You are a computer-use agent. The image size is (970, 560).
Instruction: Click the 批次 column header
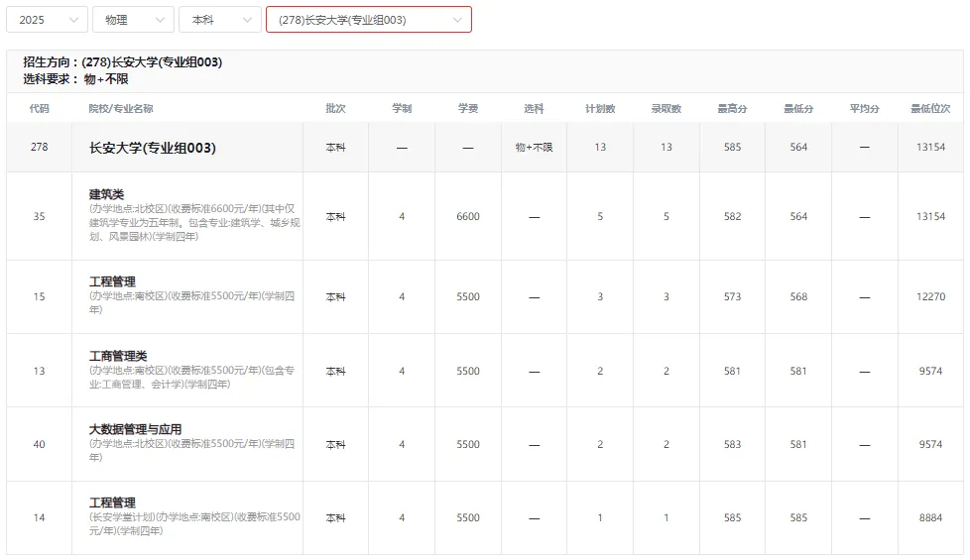(x=335, y=109)
